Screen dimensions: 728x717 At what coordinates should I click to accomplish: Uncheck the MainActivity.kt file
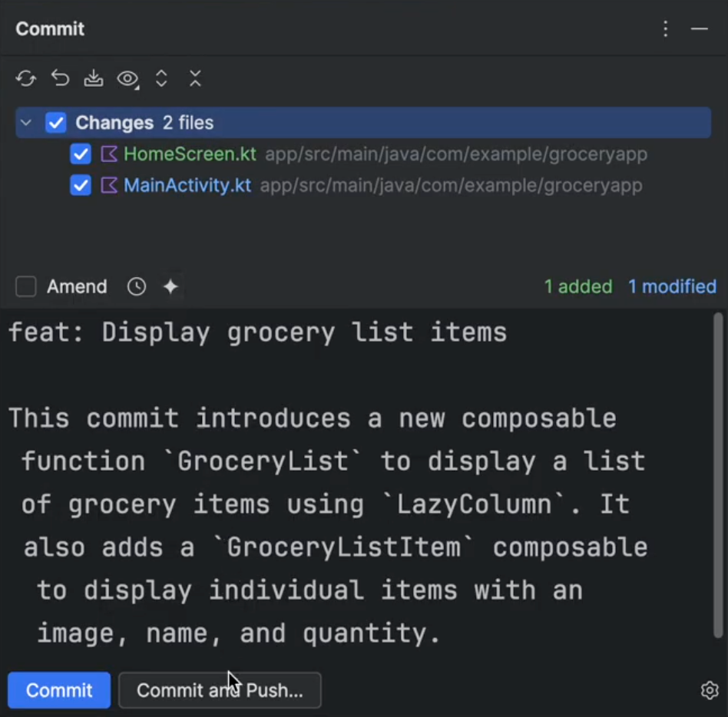click(x=81, y=185)
